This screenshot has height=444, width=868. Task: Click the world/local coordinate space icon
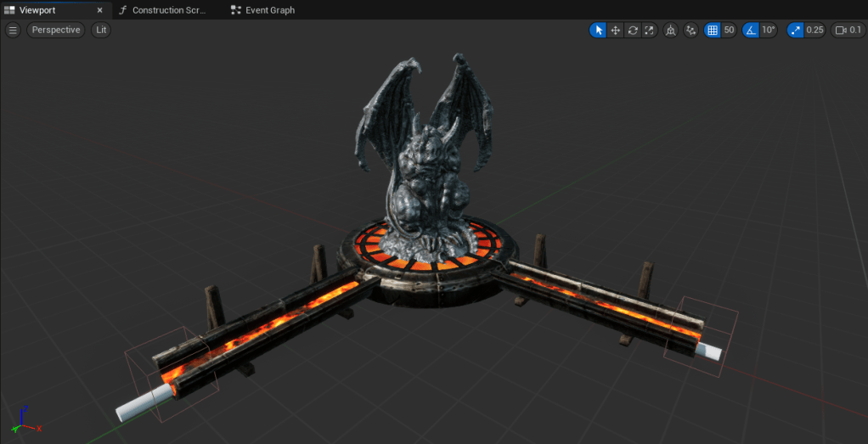point(671,30)
